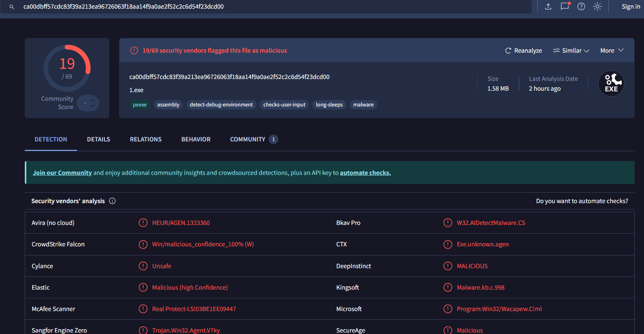
Task: Select the peexe tag
Action: point(140,105)
